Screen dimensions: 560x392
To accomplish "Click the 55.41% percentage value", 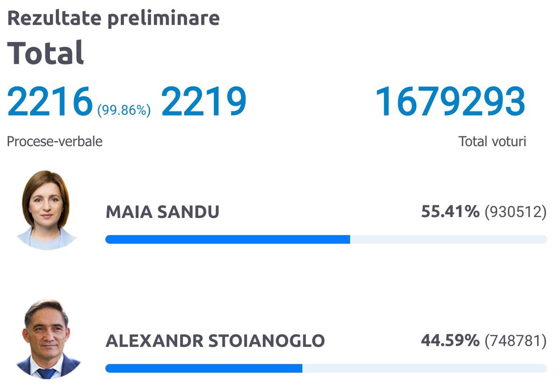I will 450,212.
